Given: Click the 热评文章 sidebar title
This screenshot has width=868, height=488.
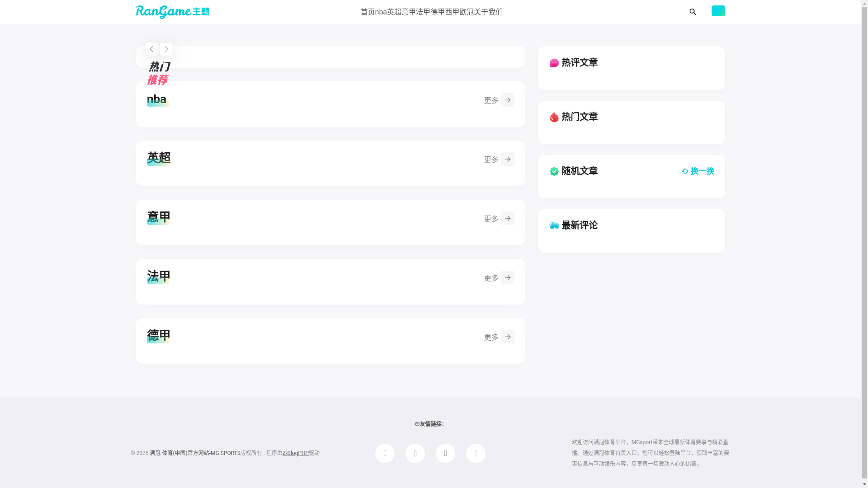Looking at the screenshot, I should [579, 62].
